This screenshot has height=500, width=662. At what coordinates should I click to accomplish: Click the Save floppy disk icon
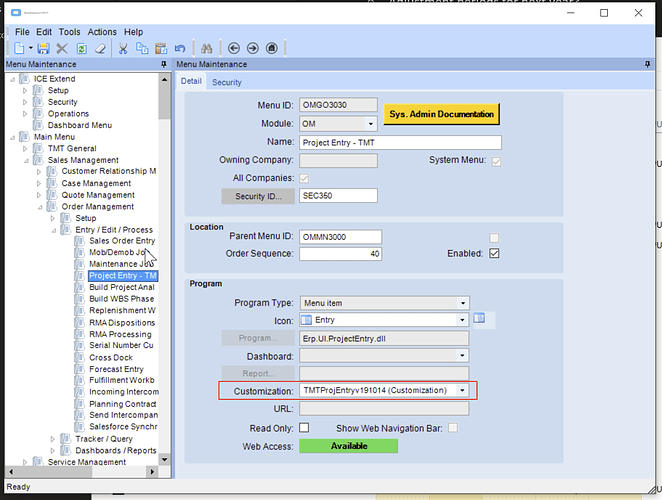[43, 48]
